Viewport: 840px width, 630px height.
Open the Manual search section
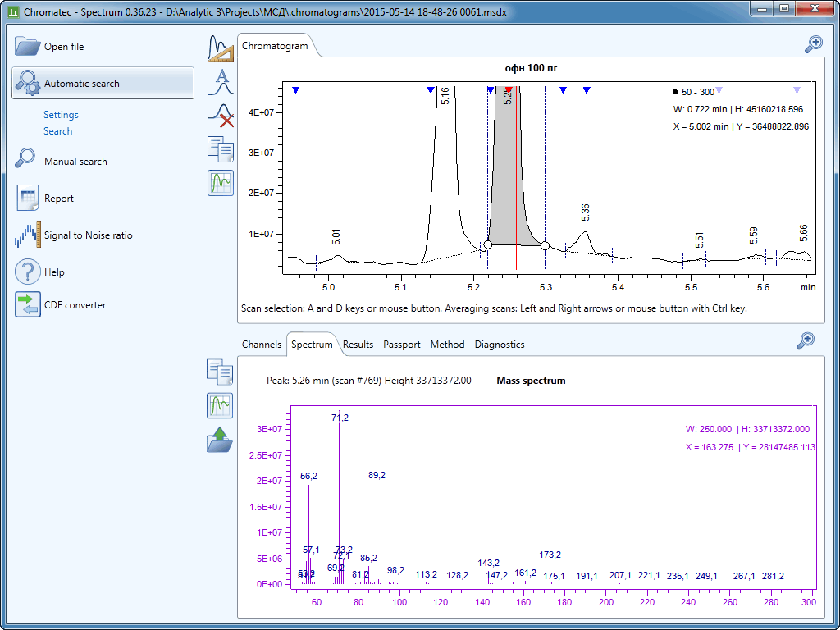coord(75,162)
